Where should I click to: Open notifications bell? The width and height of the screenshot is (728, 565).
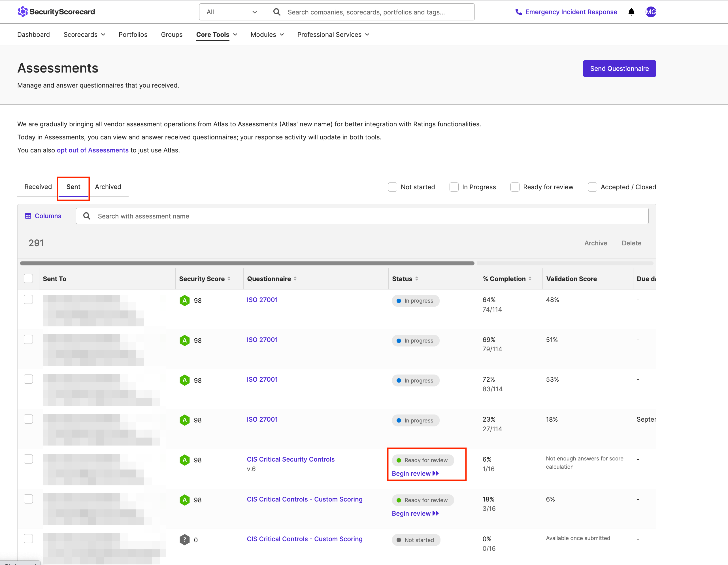tap(631, 12)
